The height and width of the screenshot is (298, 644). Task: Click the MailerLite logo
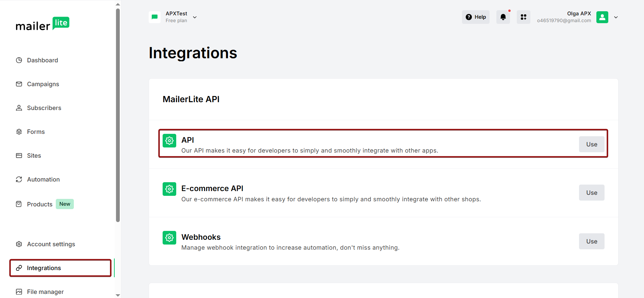tap(43, 24)
